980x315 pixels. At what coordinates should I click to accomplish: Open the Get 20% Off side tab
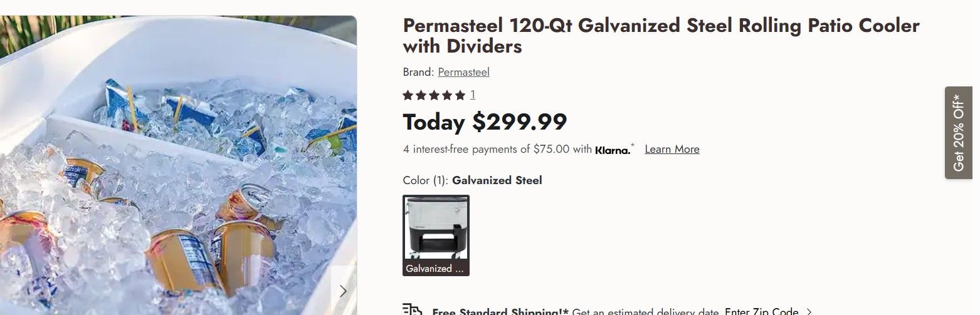click(x=958, y=133)
